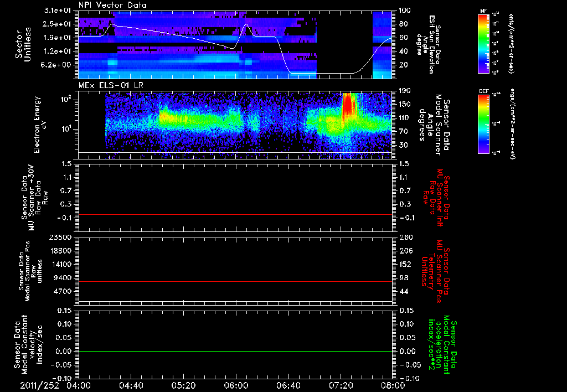Click the 06:40 time axis label
567x392 pixels.
[x=288, y=385]
